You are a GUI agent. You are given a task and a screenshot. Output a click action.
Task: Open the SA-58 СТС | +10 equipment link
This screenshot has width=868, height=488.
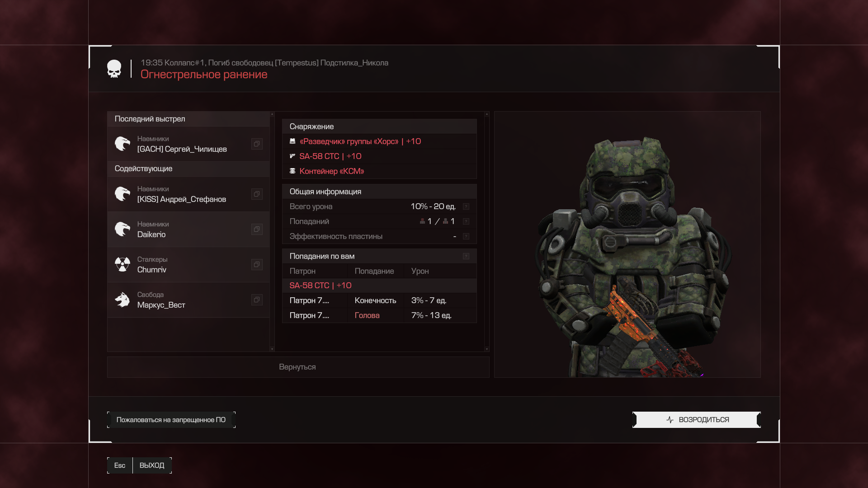click(x=330, y=156)
